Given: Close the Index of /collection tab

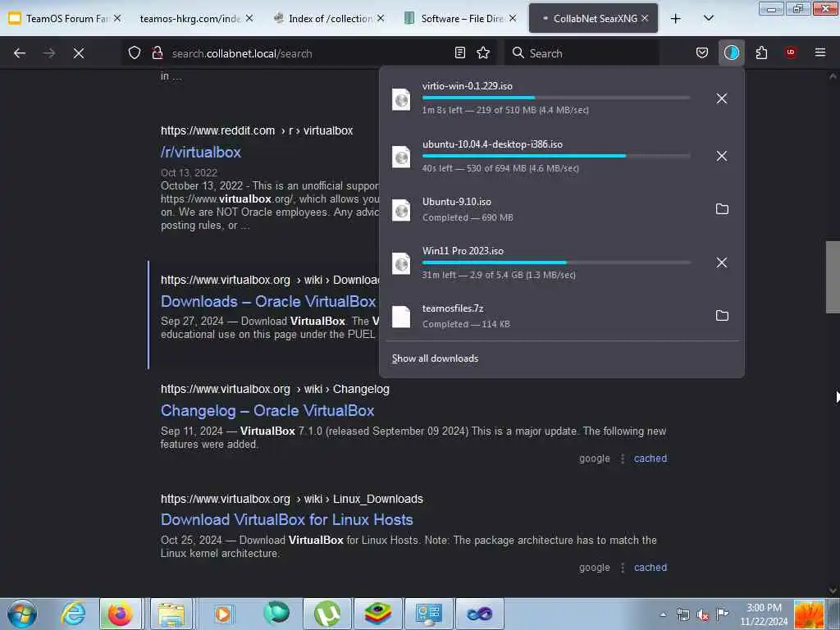Looking at the screenshot, I should coord(381,18).
